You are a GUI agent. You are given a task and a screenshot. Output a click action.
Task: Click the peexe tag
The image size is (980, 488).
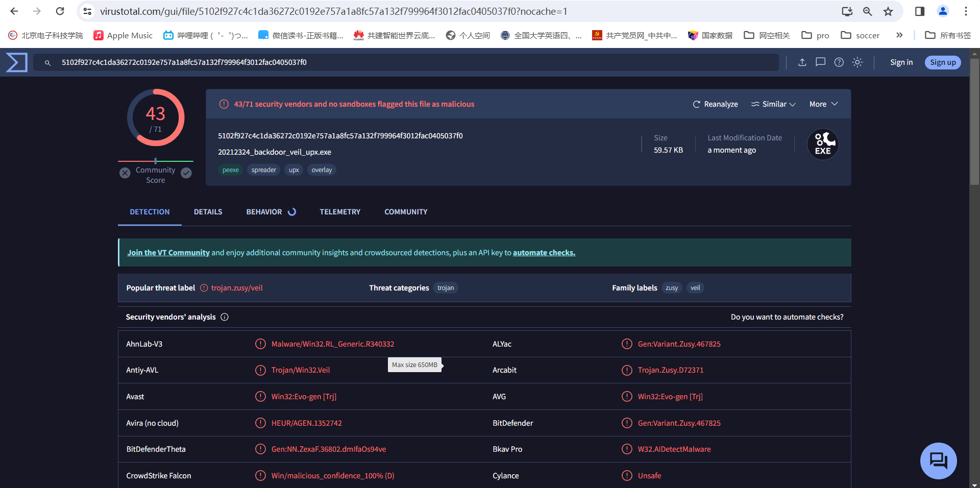(231, 170)
